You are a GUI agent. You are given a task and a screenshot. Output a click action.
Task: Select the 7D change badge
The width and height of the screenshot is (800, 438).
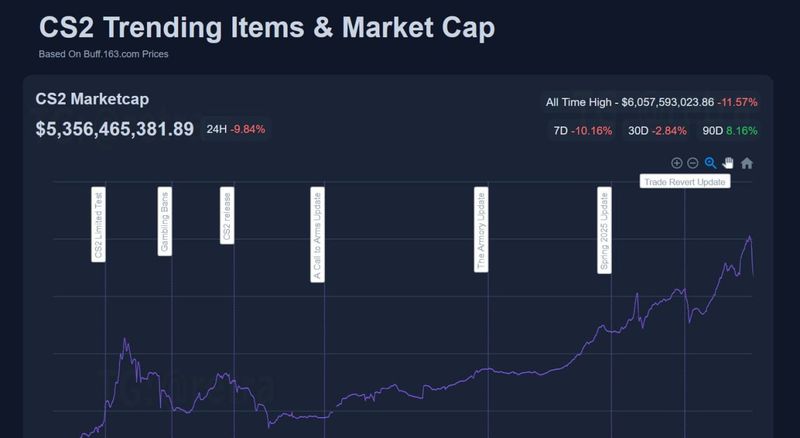pos(585,131)
